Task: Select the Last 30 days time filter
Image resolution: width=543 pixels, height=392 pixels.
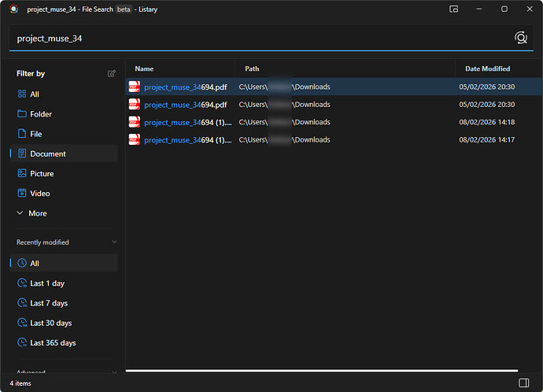Action: click(x=50, y=323)
